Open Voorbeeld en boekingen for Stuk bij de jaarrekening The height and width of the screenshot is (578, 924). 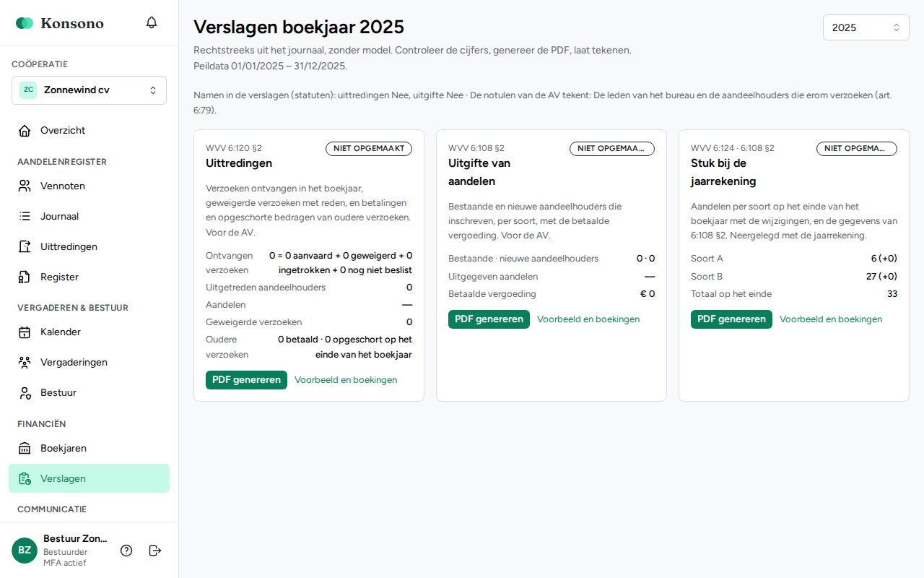point(831,319)
